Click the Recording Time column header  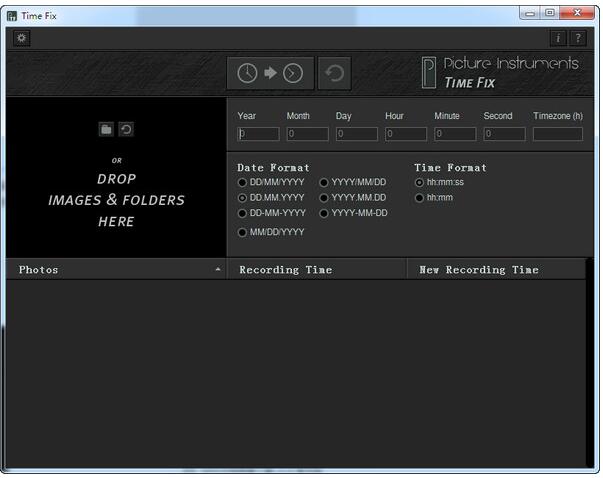pyautogui.click(x=316, y=269)
